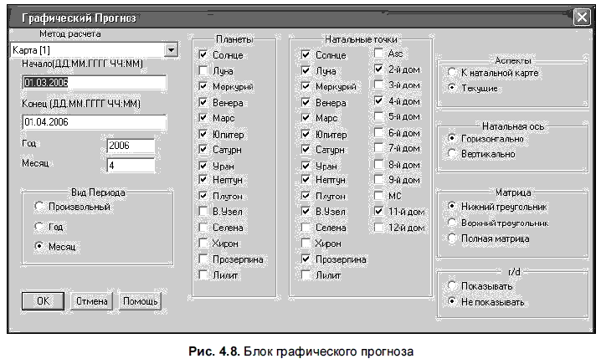Click the Конец end date field
This screenshot has width=601, height=364.
point(95,122)
